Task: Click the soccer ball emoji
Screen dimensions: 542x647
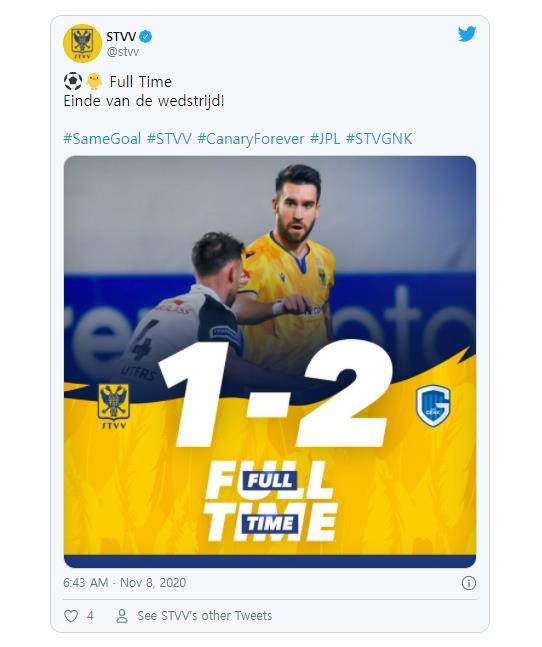Action: point(73,81)
